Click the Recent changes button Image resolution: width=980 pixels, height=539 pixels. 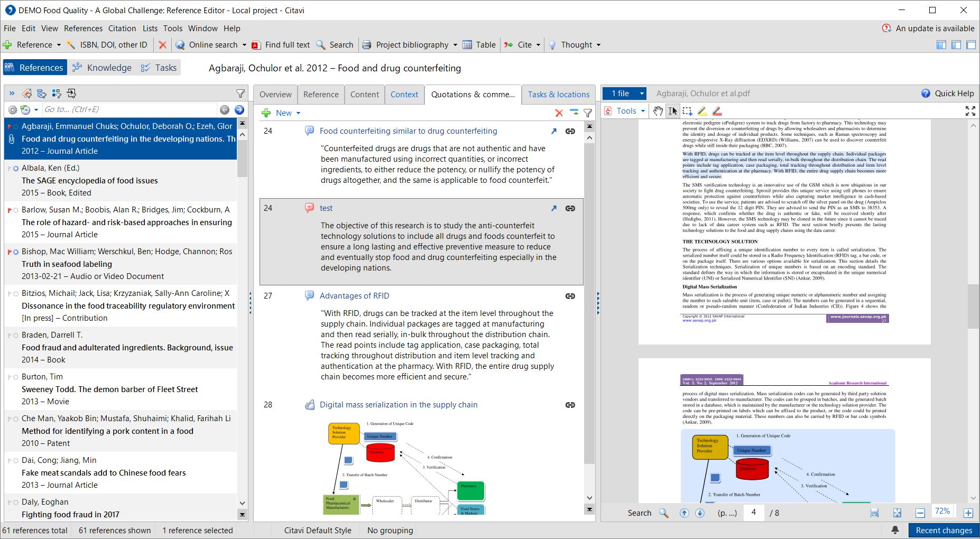(944, 531)
